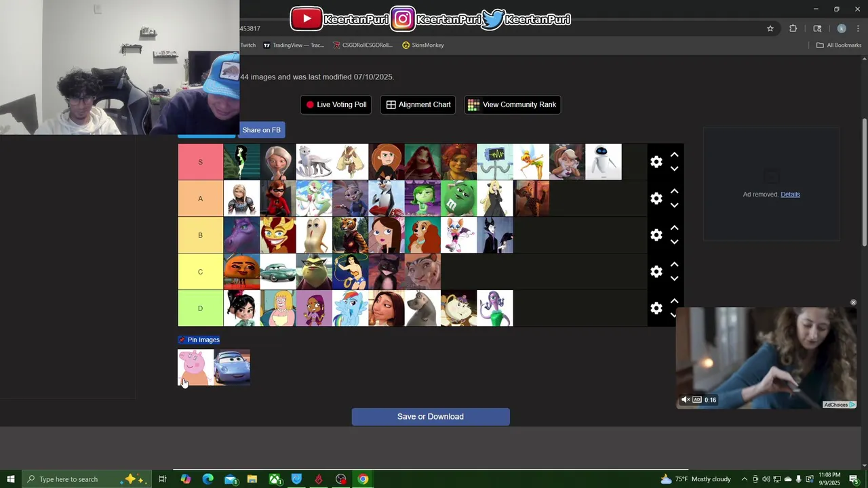Click Save or Download button
This screenshot has width=868, height=488.
[x=431, y=417]
